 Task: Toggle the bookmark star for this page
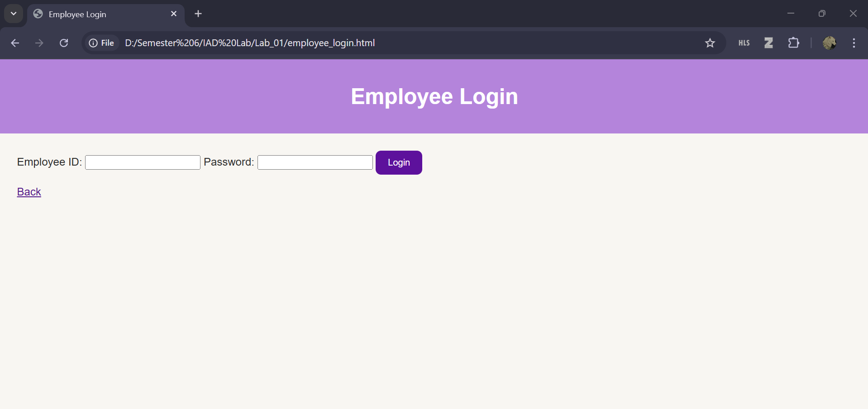pos(710,43)
